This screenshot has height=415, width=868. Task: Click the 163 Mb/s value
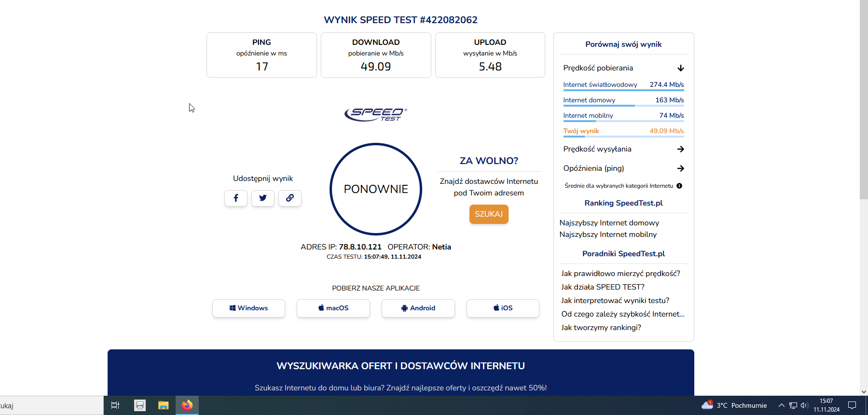point(670,100)
